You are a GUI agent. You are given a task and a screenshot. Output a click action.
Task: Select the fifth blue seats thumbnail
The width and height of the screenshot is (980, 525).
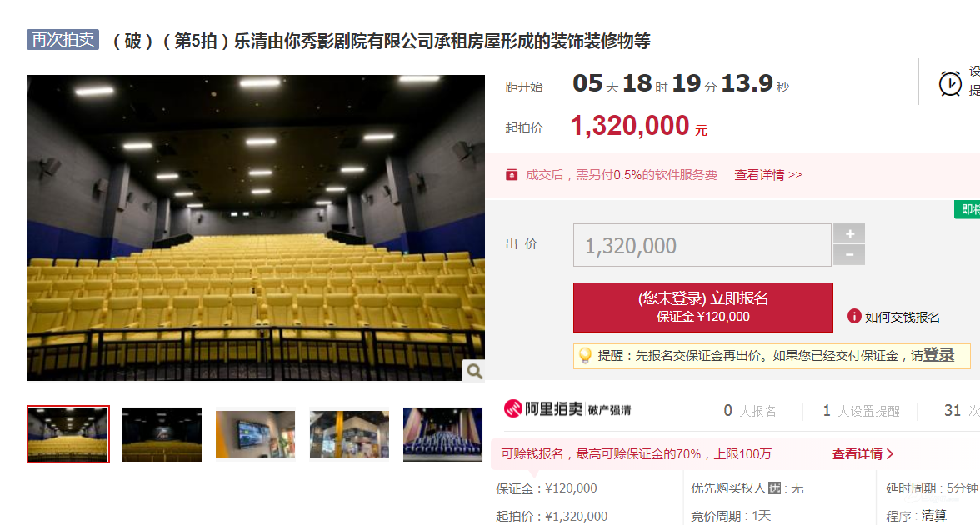click(x=442, y=434)
